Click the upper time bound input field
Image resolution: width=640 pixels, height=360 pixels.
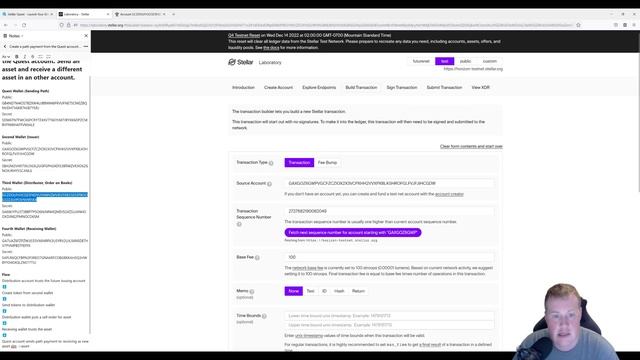pyautogui.click(x=389, y=325)
